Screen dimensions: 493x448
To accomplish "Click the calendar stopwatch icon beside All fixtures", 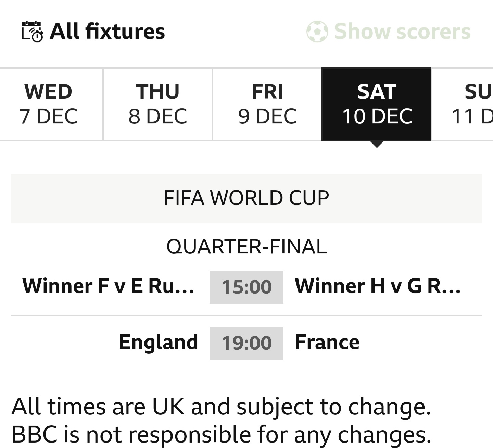I will 33,32.
